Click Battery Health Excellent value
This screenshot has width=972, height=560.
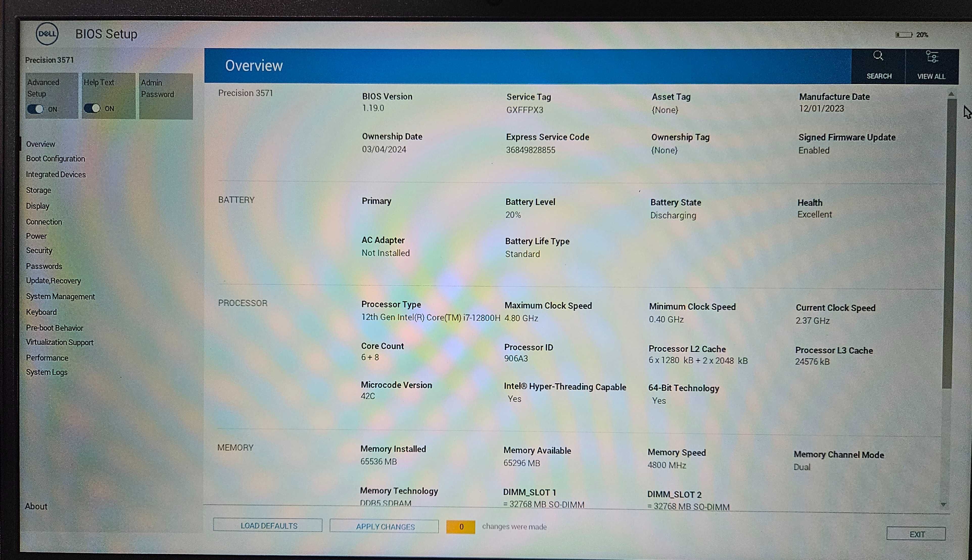coord(815,214)
